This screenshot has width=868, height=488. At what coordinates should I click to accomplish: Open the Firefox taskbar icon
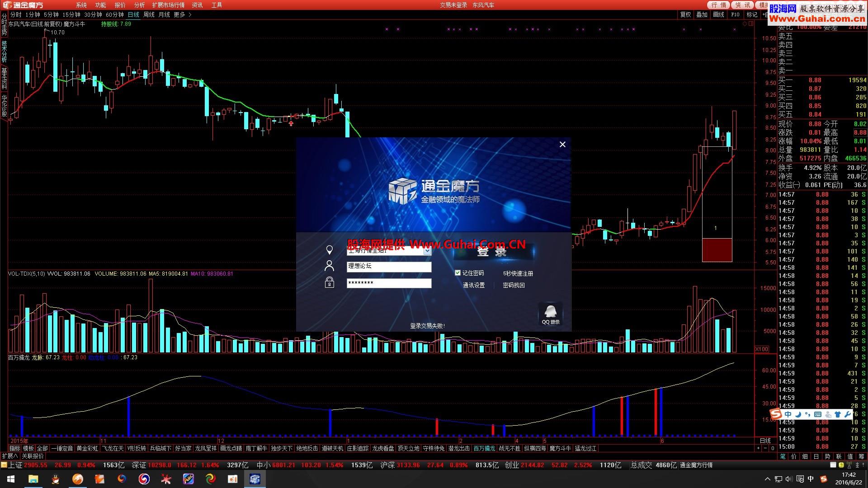coord(122,479)
